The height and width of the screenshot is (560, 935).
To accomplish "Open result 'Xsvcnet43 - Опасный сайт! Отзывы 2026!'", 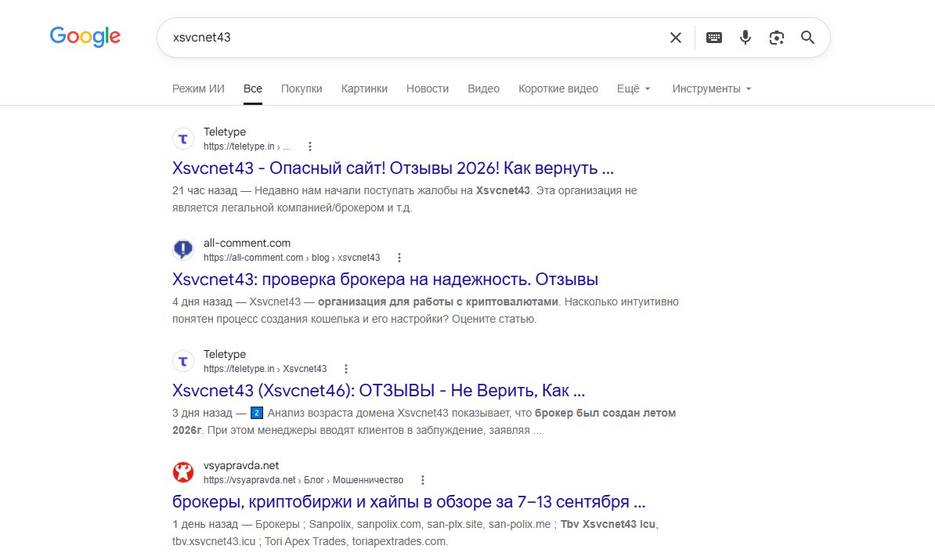I will pyautogui.click(x=393, y=168).
